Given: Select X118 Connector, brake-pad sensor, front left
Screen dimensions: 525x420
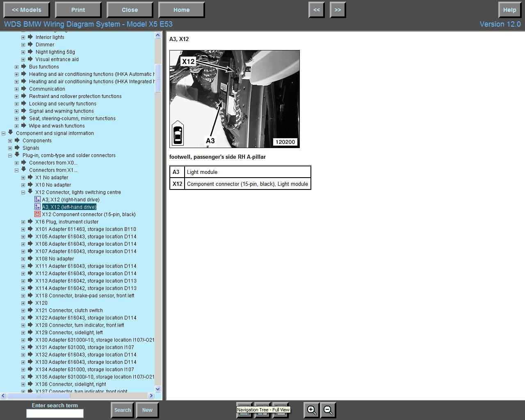Looking at the screenshot, I should click(85, 296).
